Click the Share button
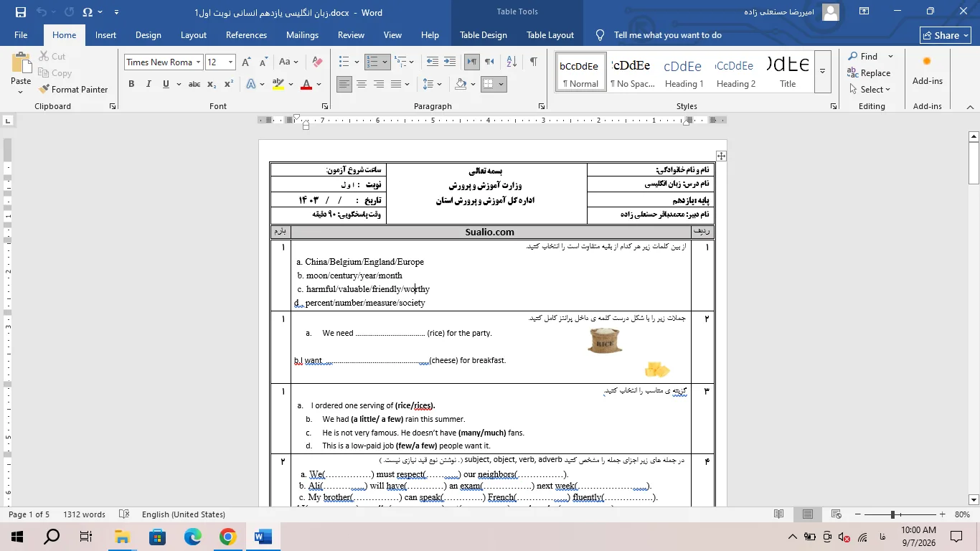This screenshot has height=551, width=980. 946,35
